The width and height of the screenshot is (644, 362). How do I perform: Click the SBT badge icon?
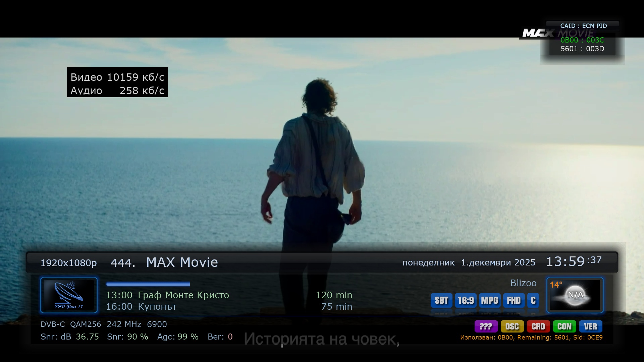click(x=441, y=300)
